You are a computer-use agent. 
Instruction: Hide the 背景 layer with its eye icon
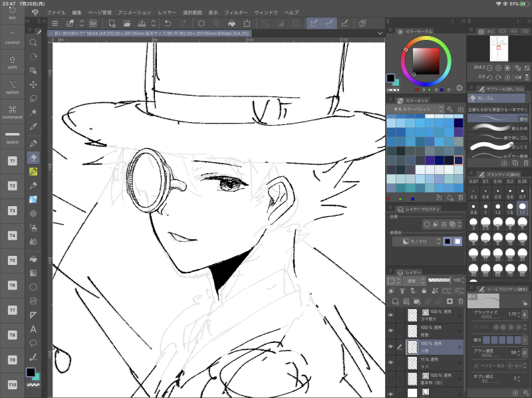(x=391, y=331)
